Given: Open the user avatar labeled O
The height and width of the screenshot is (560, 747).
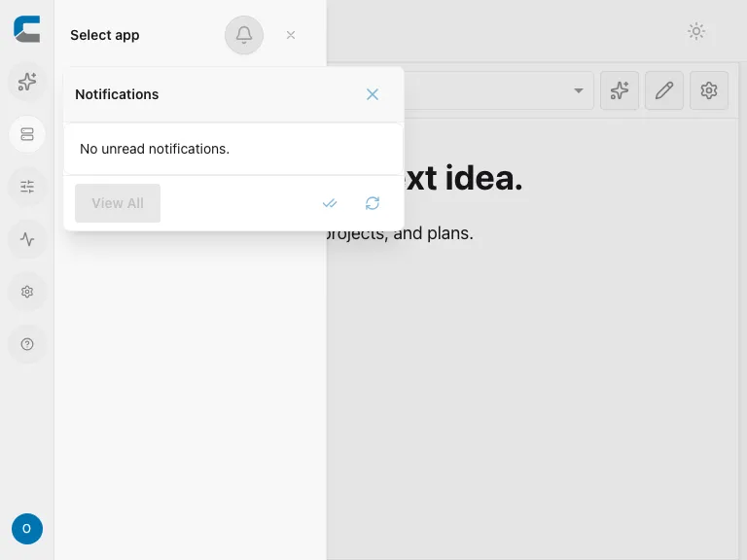Looking at the screenshot, I should (27, 529).
